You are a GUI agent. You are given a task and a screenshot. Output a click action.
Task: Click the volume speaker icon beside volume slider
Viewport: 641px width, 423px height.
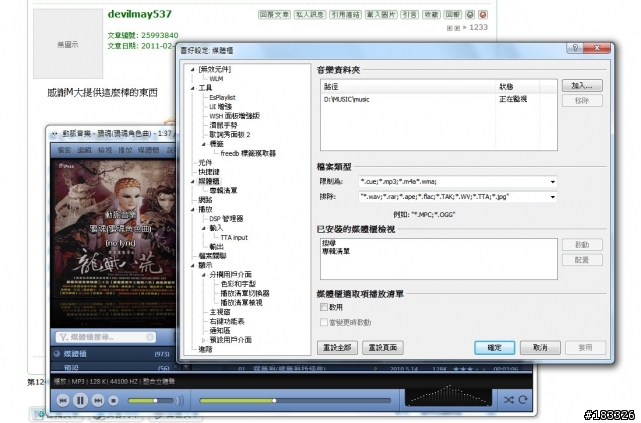click(179, 401)
